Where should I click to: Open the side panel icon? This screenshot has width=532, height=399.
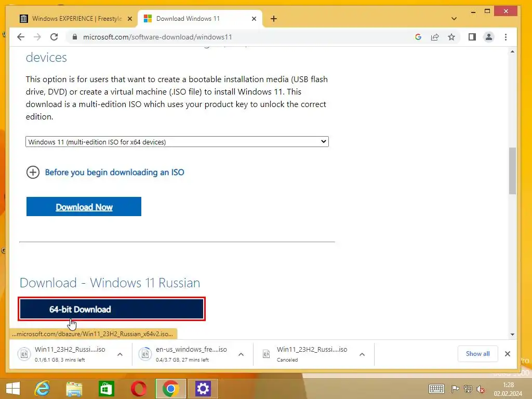tap(472, 37)
